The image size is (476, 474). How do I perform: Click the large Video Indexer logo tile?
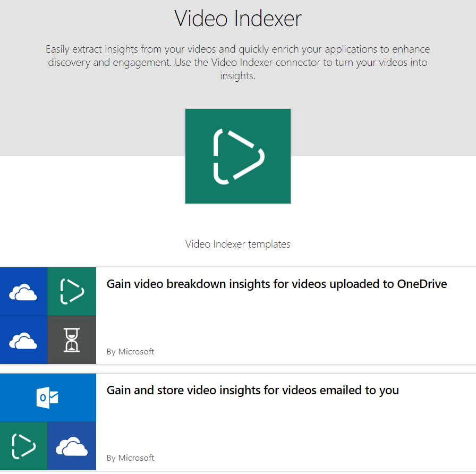(237, 156)
